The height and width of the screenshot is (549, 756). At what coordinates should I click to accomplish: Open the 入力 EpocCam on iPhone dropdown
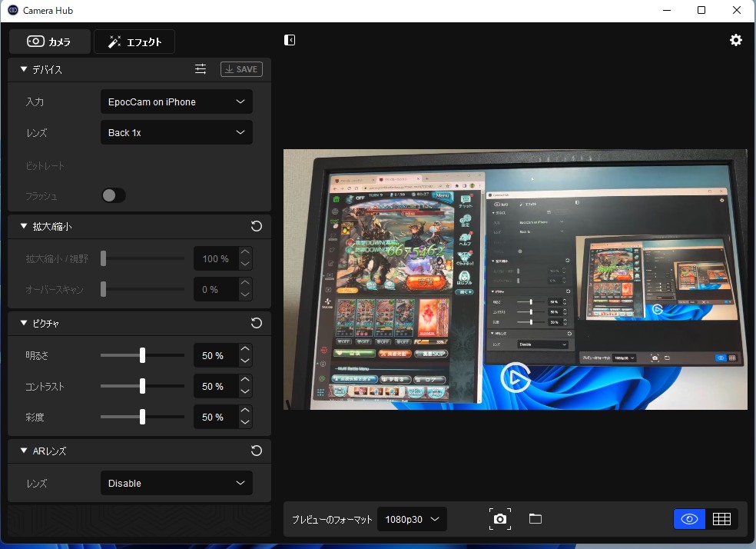point(176,101)
